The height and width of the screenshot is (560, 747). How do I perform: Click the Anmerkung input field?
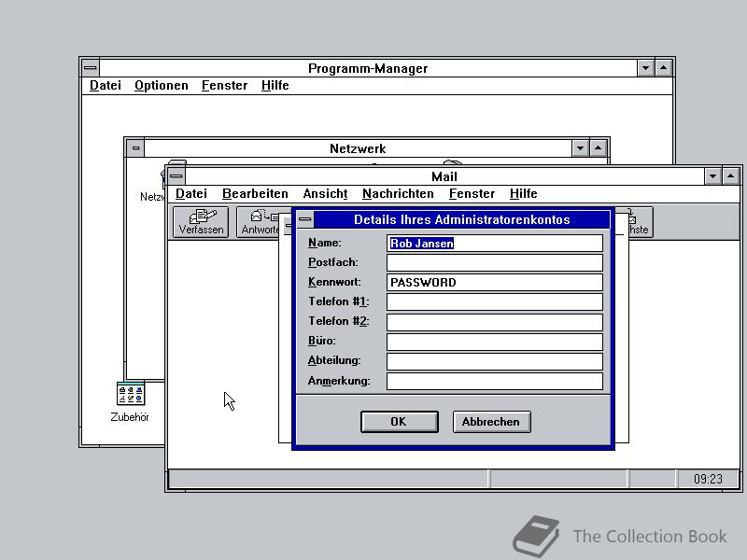[494, 381]
